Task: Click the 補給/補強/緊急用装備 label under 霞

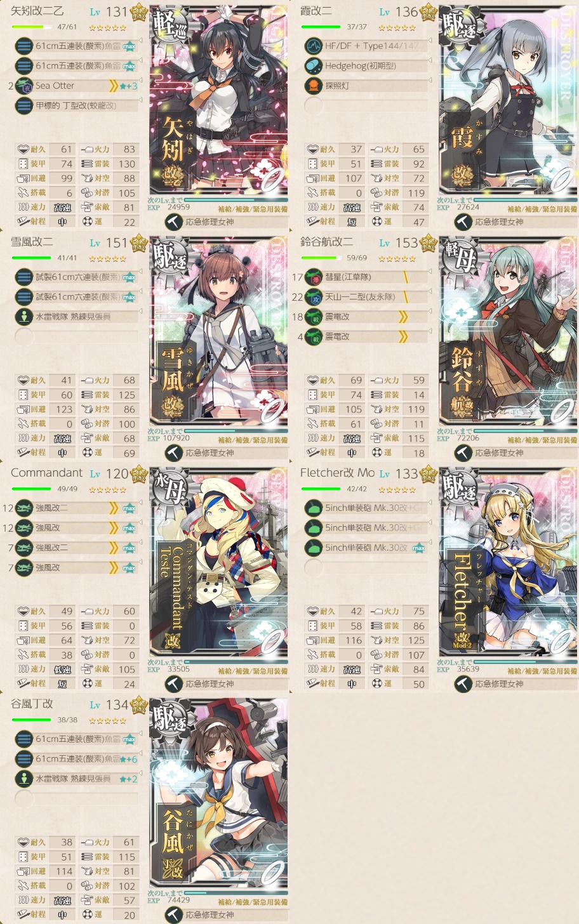Action: click(x=542, y=209)
